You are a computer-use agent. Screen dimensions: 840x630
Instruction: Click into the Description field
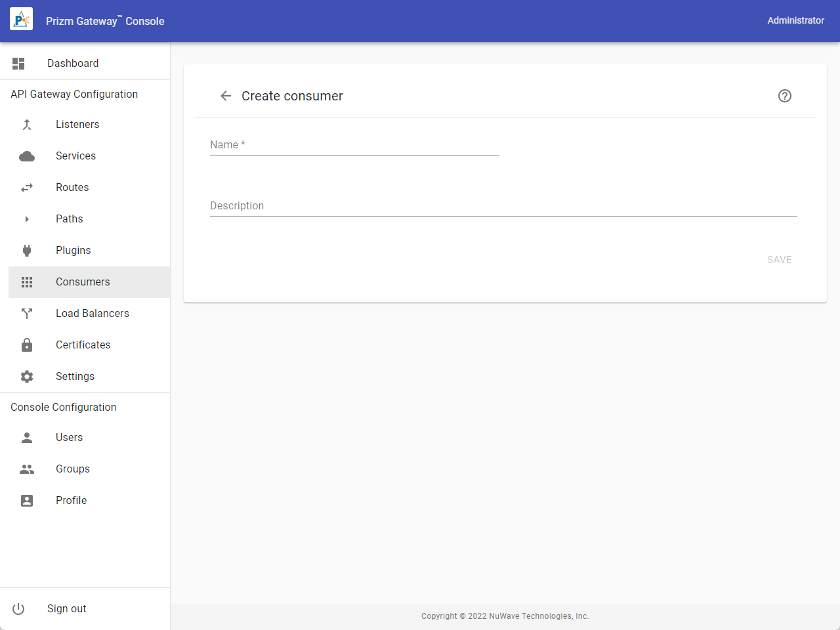pyautogui.click(x=503, y=206)
